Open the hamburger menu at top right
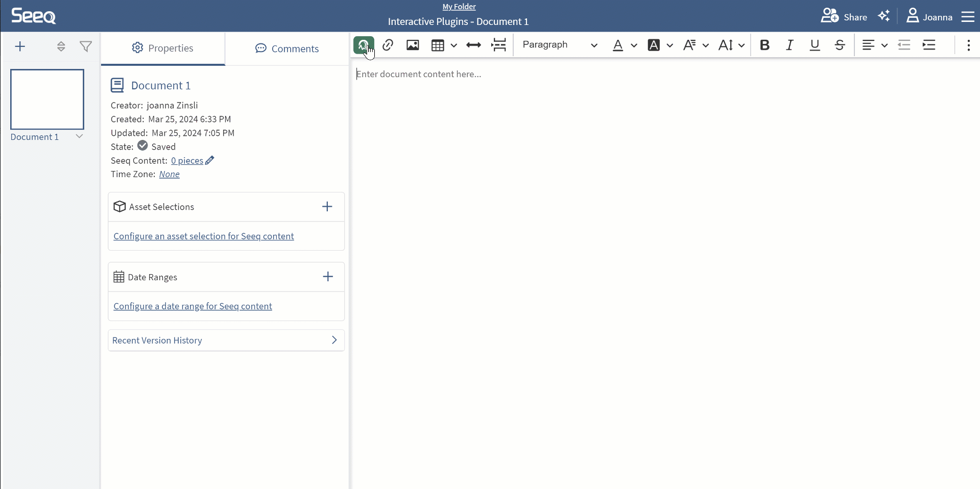The image size is (980, 489). pos(968,16)
